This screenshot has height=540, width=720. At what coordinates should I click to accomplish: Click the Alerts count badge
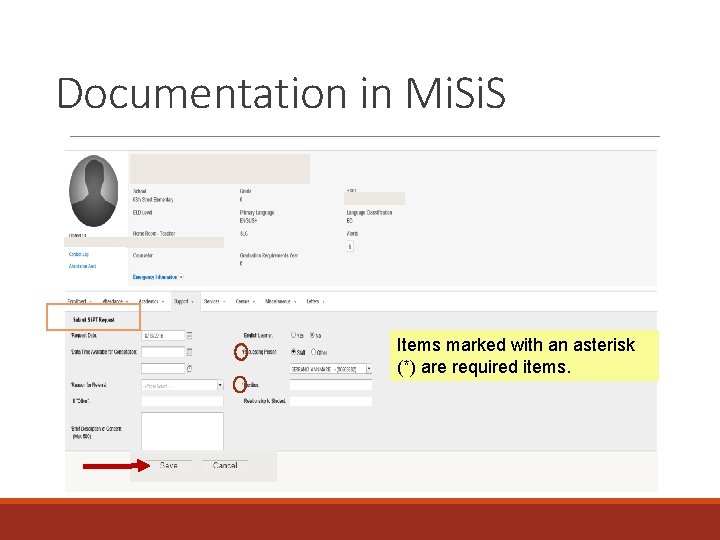[350, 247]
